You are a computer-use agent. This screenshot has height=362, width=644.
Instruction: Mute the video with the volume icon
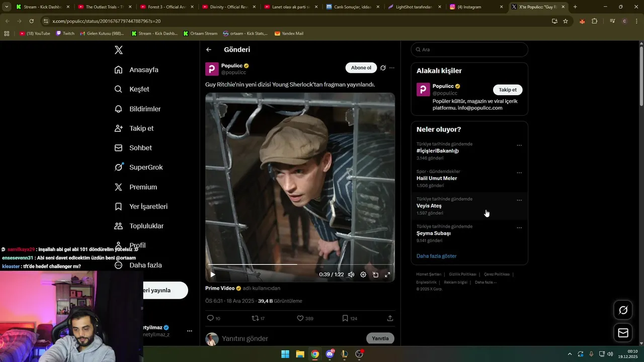(x=351, y=275)
